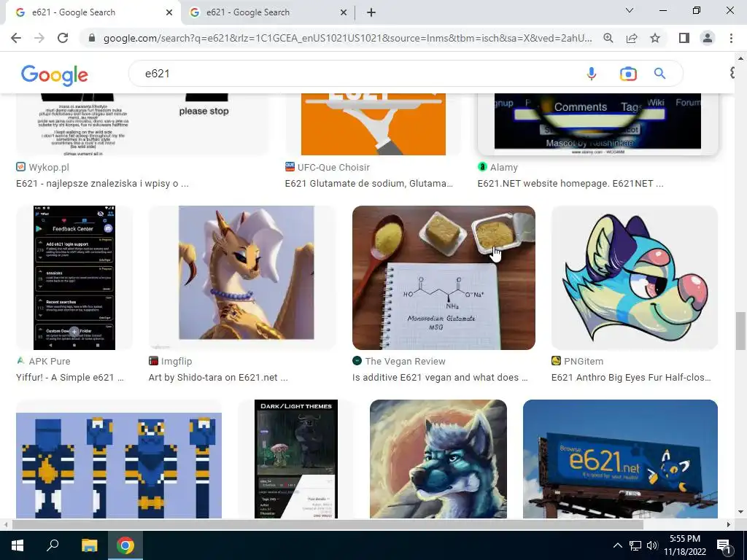Open the Chrome side panel

click(684, 38)
